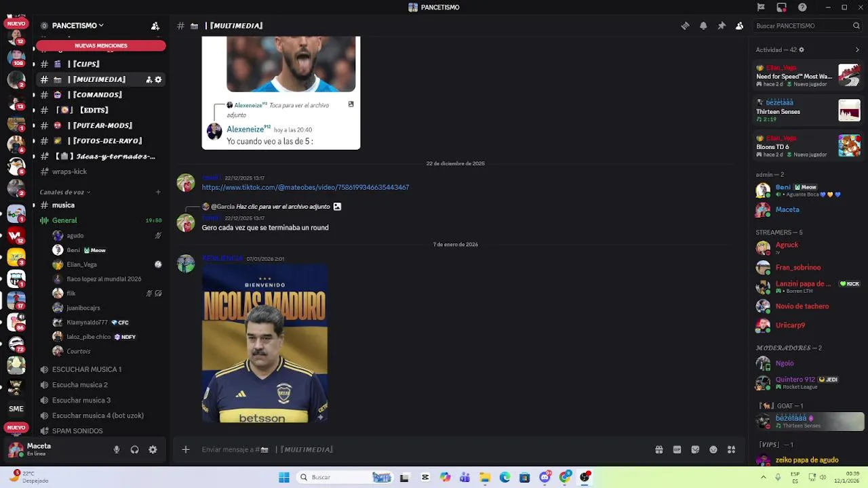
Task: Open Activity settings gear next to Actividad
Action: [801, 49]
